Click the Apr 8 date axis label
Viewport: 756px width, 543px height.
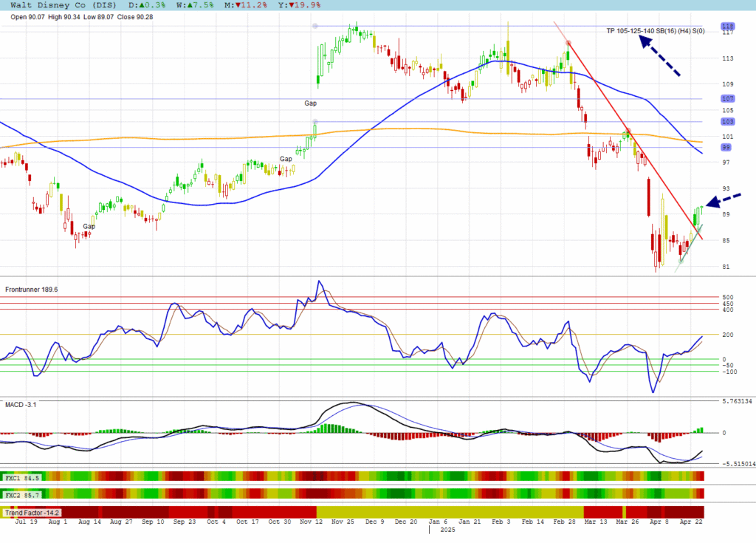point(659,522)
